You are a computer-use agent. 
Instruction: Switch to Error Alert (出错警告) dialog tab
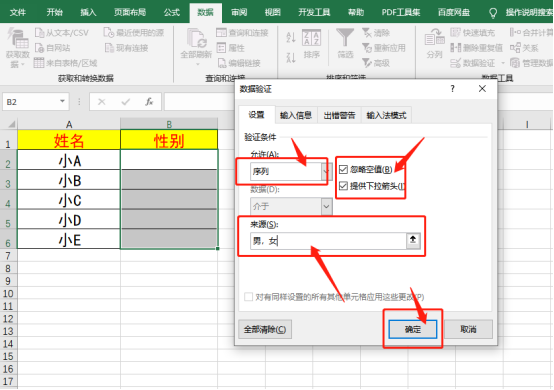point(339,115)
